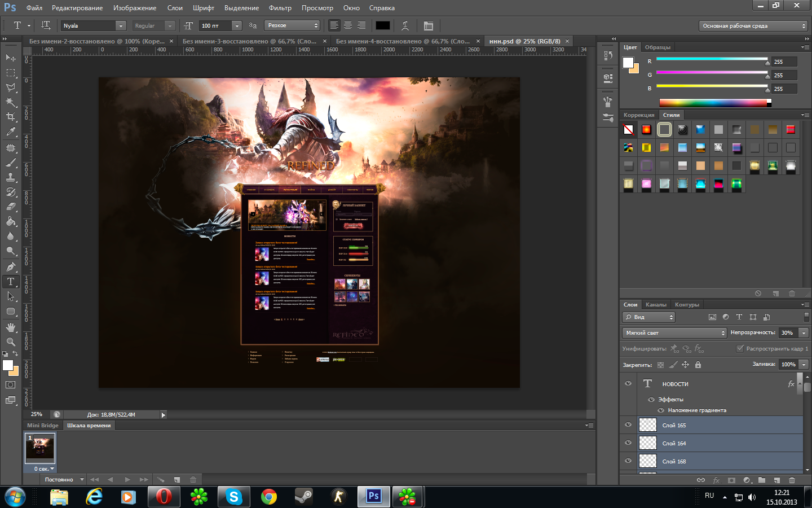Screen dimensions: 812x508
Task: Center the text alignment
Action: [x=348, y=25]
